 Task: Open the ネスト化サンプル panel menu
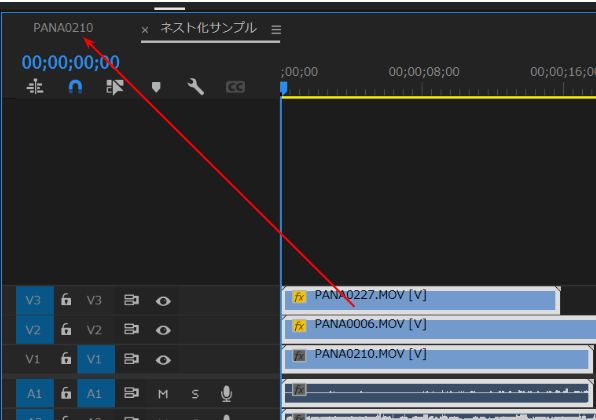click(276, 30)
